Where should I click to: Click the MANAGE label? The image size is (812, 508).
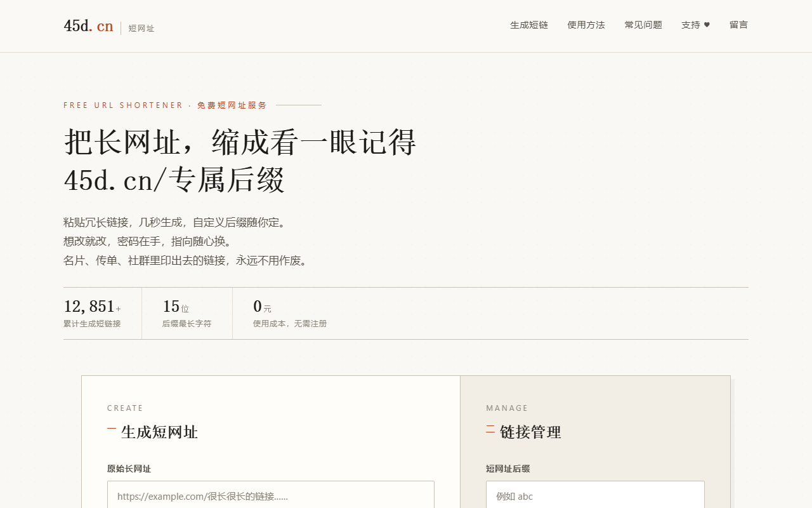[507, 408]
